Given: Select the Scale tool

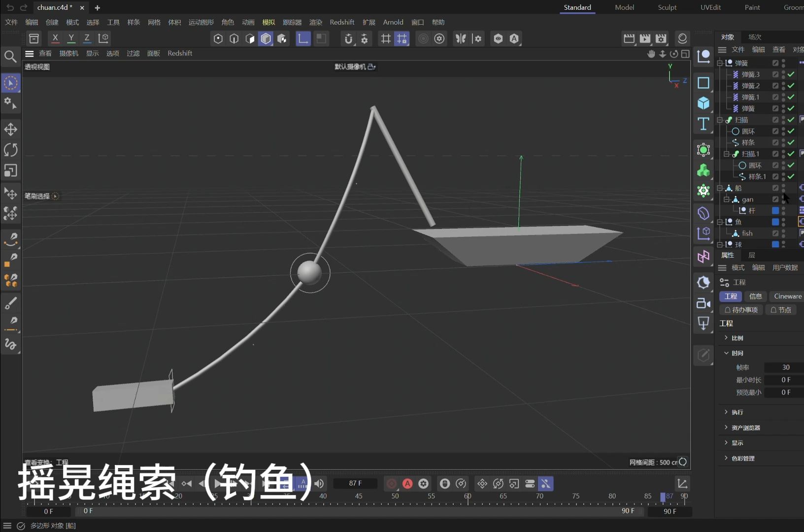Looking at the screenshot, I should [11, 171].
